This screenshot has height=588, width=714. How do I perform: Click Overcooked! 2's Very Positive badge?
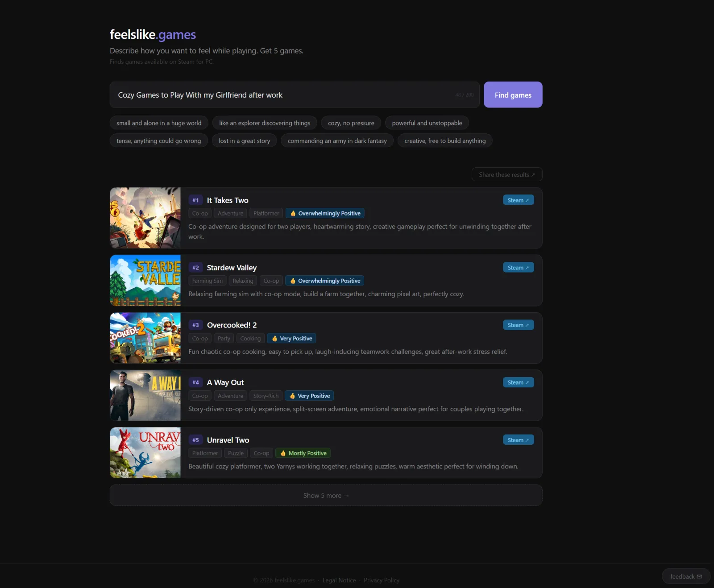291,338
